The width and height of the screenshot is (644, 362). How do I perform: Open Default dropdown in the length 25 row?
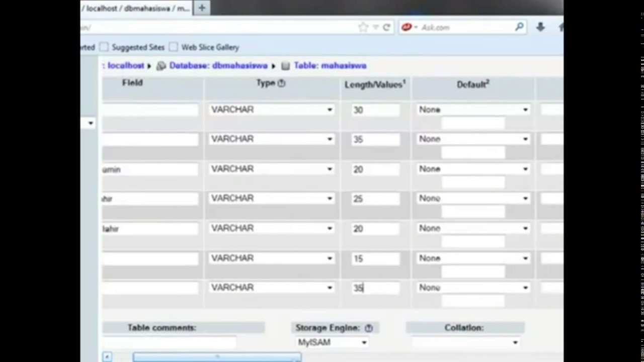click(x=473, y=199)
